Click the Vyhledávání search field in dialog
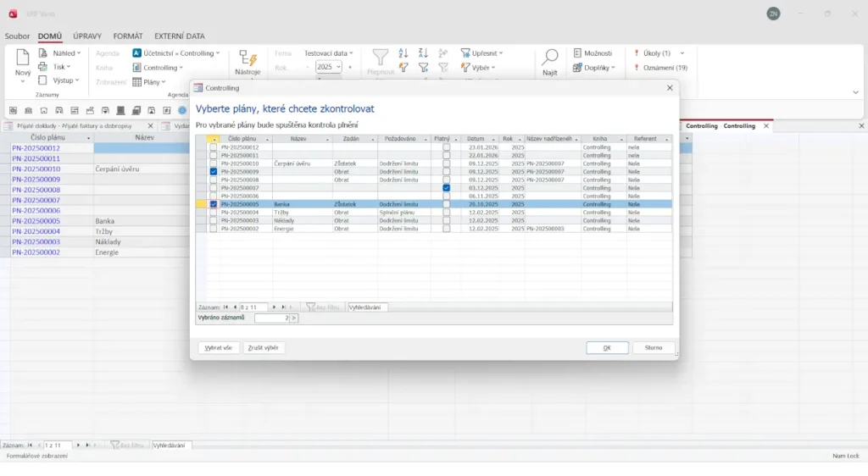The image size is (868, 476). click(367, 307)
